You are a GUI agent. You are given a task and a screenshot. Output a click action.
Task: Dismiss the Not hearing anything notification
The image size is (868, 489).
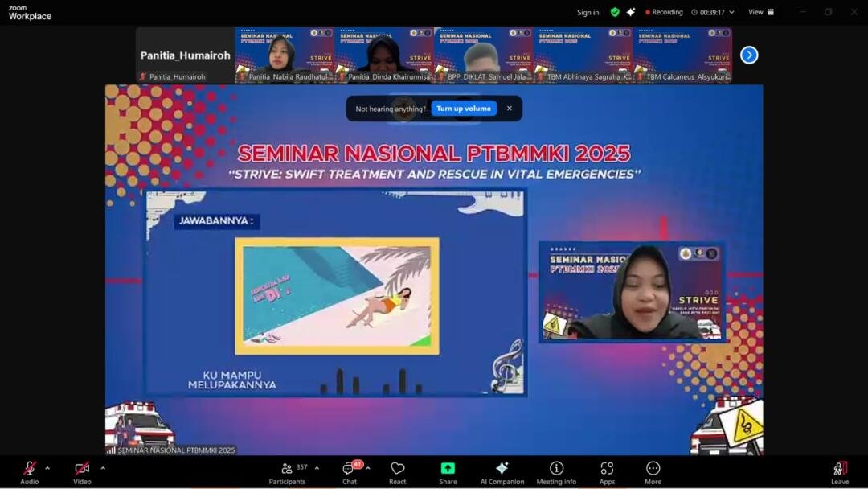[509, 109]
